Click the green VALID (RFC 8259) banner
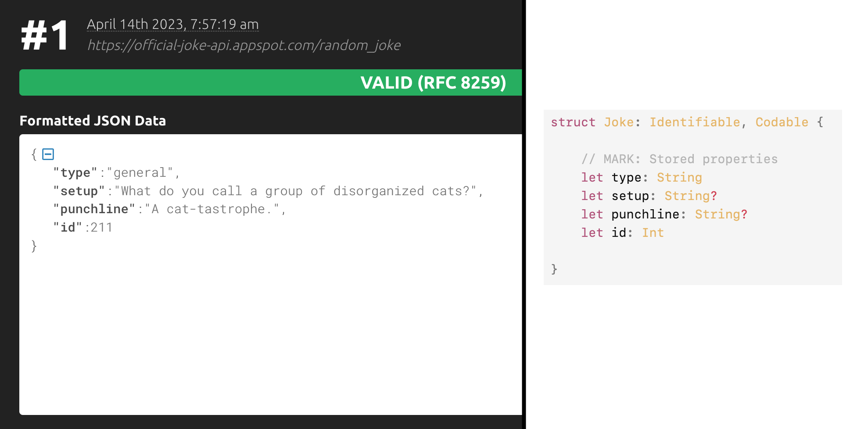Viewport: 868px width, 429px height. pyautogui.click(x=270, y=82)
